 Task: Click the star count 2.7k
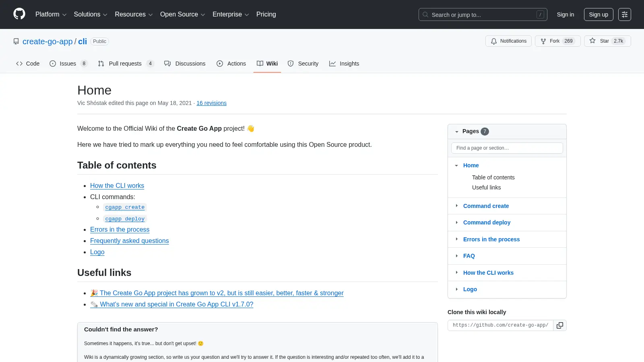coord(619,41)
